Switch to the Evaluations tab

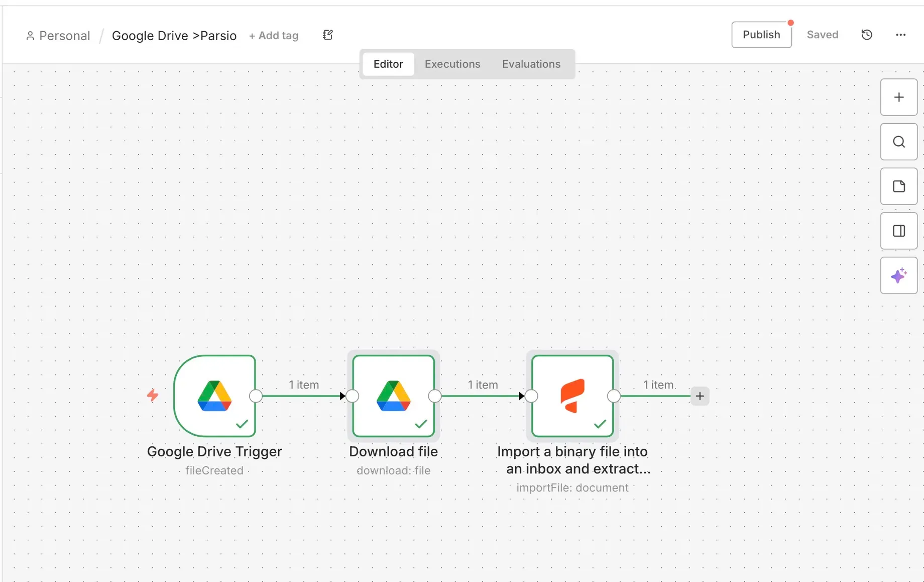click(x=531, y=64)
